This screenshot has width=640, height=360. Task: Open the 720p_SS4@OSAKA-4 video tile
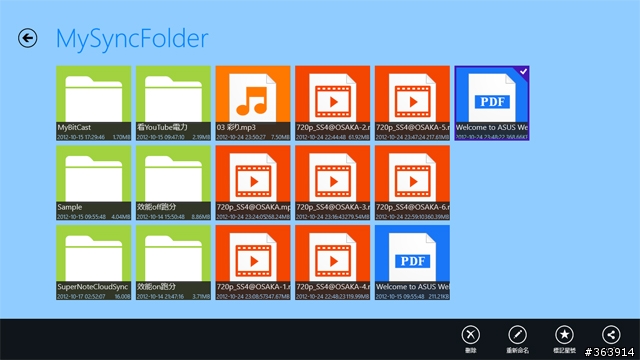(x=333, y=262)
